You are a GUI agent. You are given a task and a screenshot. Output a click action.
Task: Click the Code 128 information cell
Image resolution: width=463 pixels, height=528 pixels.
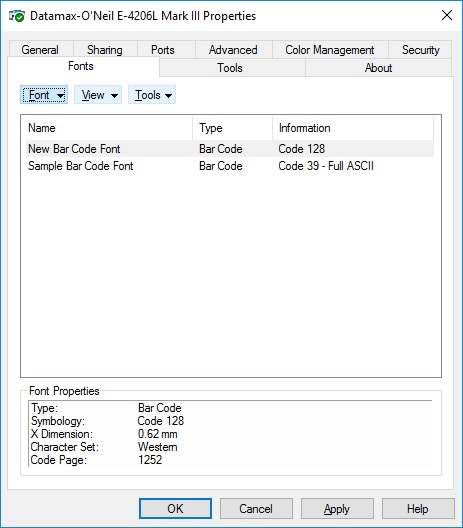point(301,149)
